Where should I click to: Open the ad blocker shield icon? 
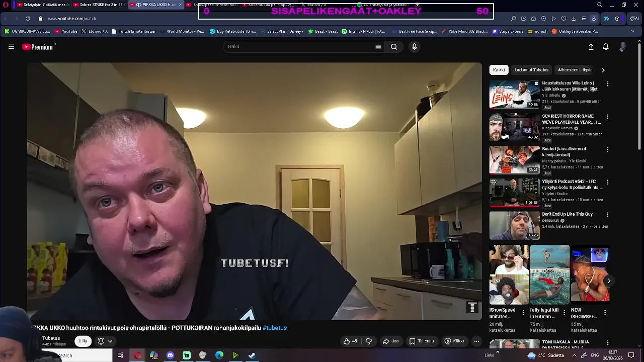(544, 19)
